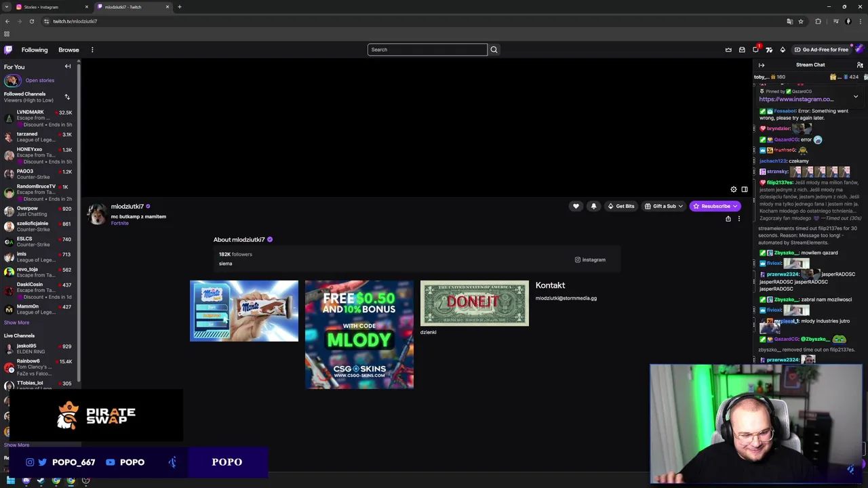
Task: Open ESLCS channel in sidebar
Action: (x=40, y=241)
